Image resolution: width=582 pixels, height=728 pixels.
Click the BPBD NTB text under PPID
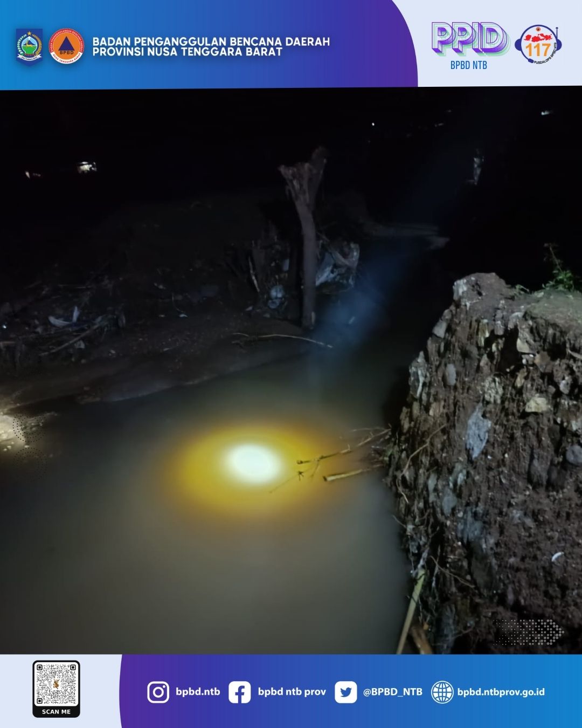tap(468, 65)
